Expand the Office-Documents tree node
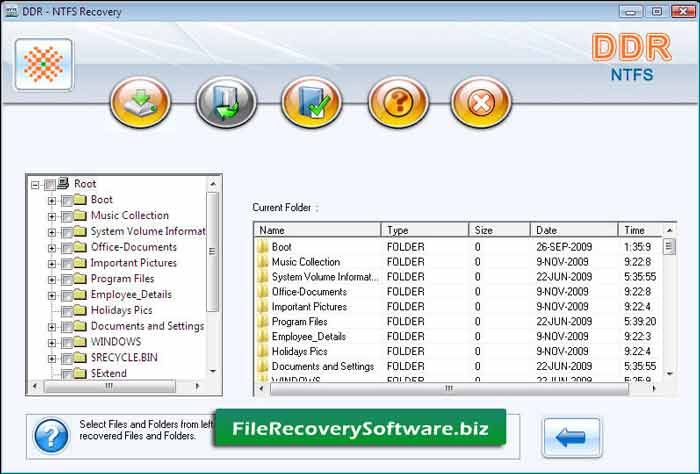Viewport: 700px width, 474px height. [x=52, y=248]
